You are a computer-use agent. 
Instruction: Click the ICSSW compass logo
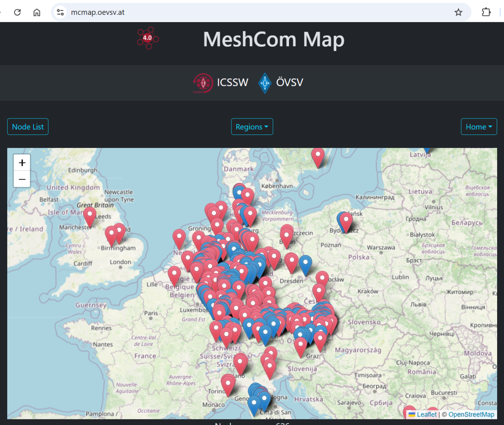tap(203, 83)
